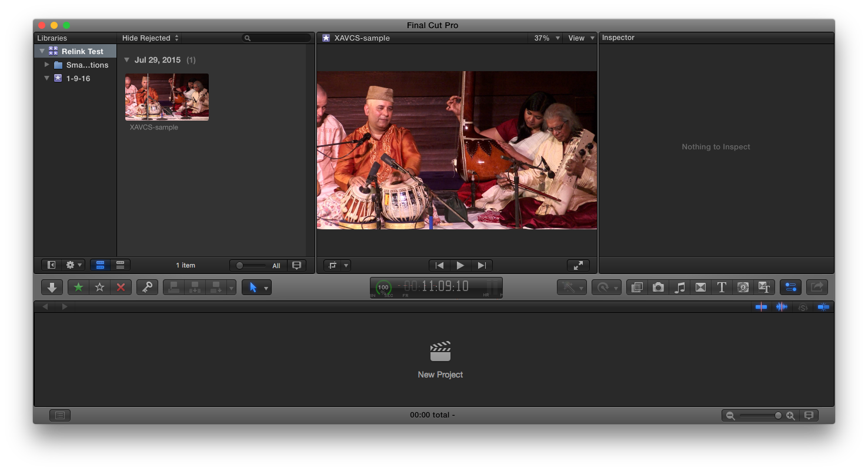The width and height of the screenshot is (868, 471).
Task: Open the viewer 37% zoom menu
Action: point(546,38)
